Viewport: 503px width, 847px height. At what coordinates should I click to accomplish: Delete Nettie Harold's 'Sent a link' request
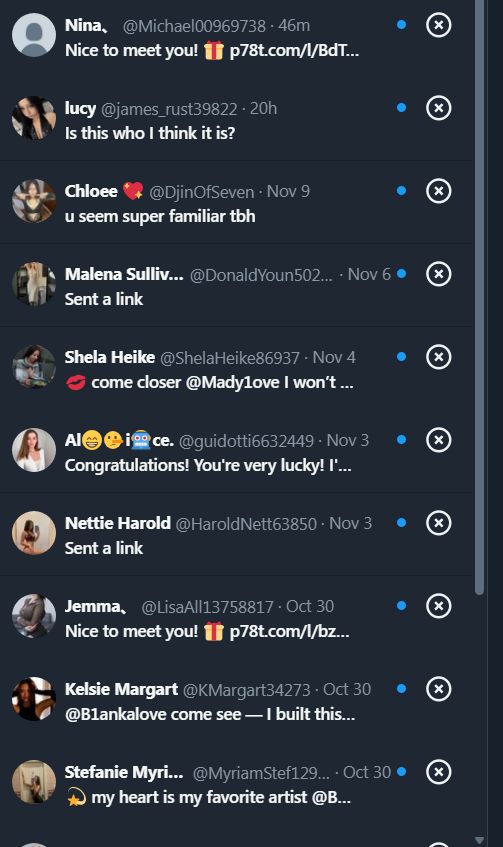[439, 523]
